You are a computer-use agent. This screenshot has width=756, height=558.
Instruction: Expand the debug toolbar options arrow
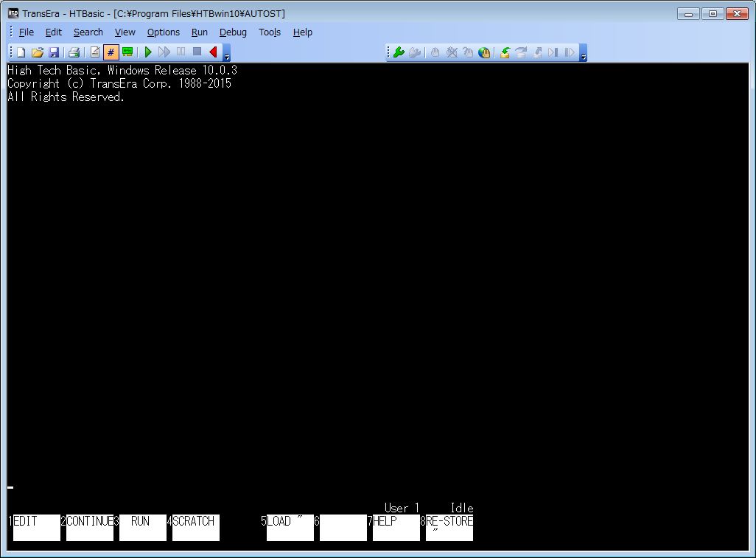pyautogui.click(x=583, y=52)
